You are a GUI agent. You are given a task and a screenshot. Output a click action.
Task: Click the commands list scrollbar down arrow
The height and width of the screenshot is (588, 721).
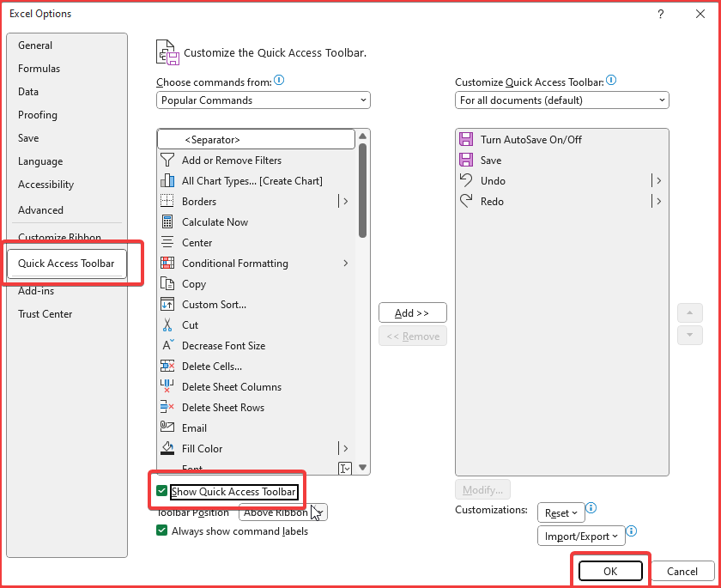(363, 468)
